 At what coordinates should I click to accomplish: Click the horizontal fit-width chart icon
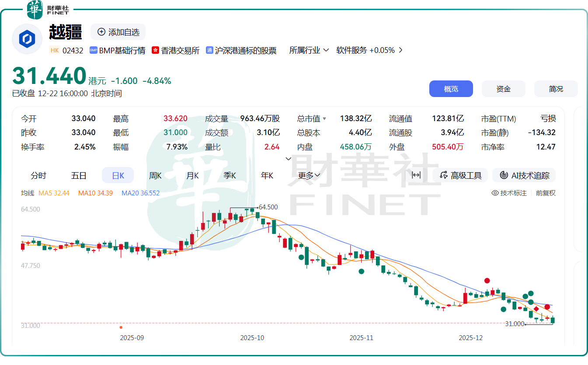416,175
